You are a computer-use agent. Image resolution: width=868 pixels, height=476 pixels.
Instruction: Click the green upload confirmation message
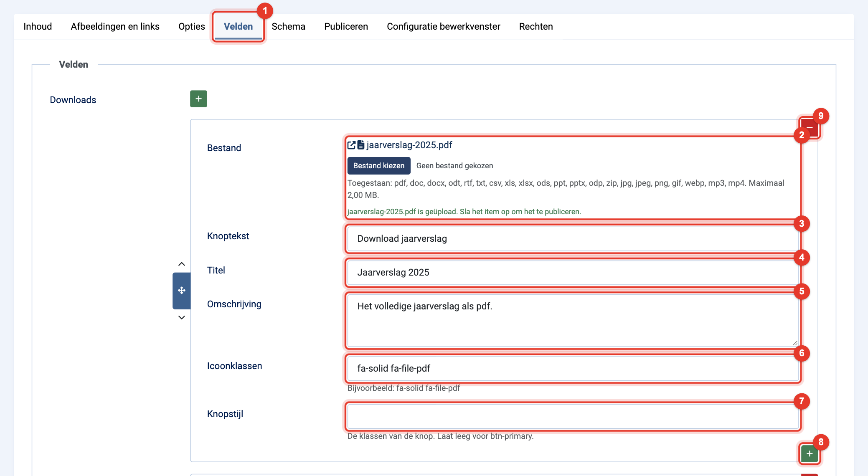pos(464,212)
